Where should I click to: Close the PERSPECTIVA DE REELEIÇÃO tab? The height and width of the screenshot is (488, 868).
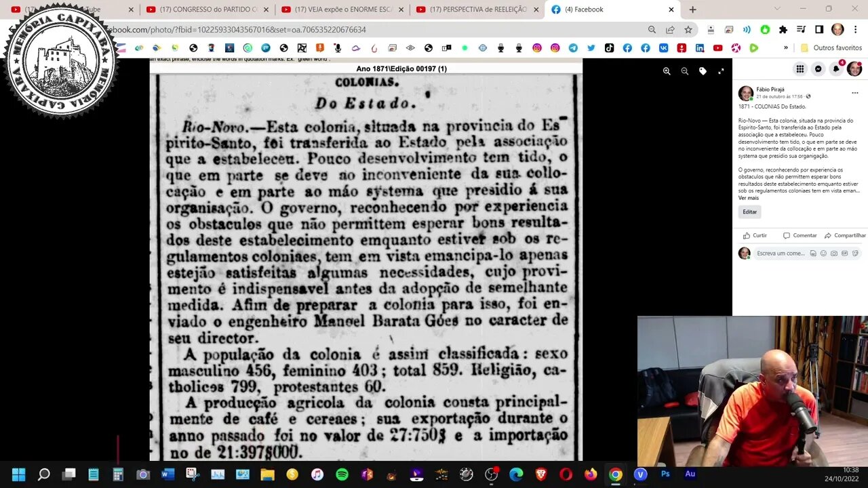(x=536, y=9)
